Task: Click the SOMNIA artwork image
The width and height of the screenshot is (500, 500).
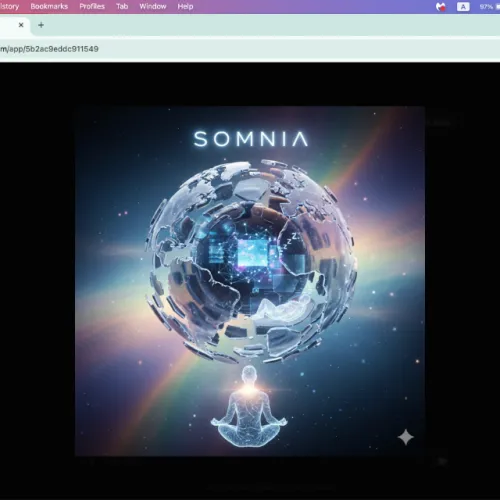Action: pyautogui.click(x=250, y=281)
